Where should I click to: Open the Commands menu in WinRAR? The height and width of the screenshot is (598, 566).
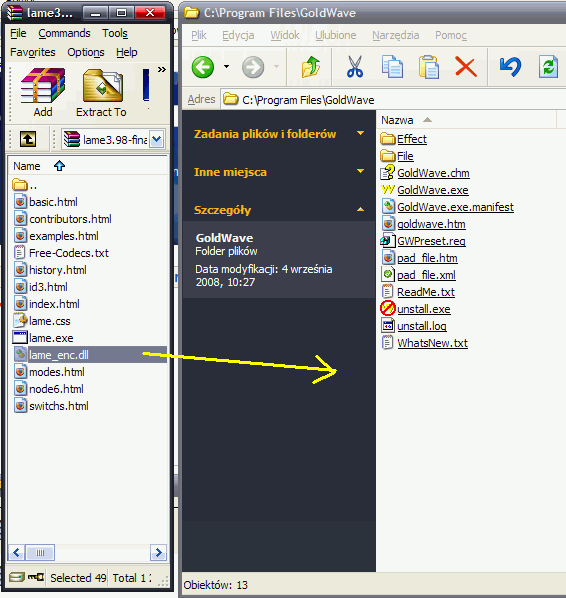pos(64,33)
